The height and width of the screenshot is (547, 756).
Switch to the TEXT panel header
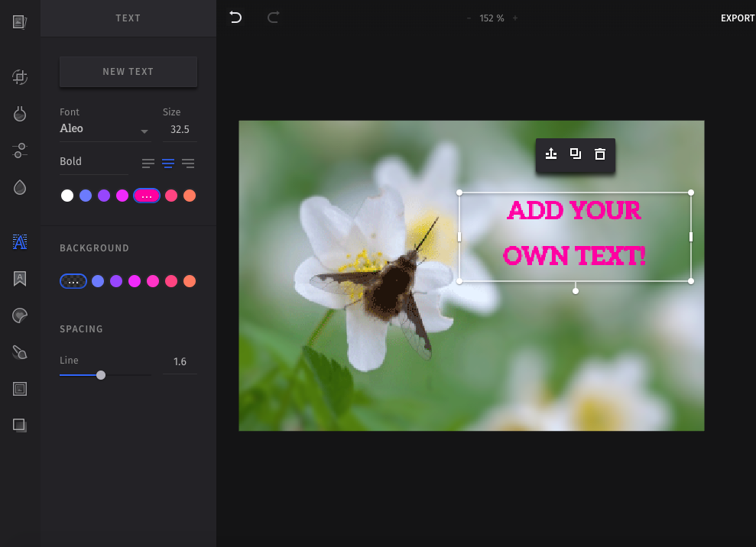point(128,18)
